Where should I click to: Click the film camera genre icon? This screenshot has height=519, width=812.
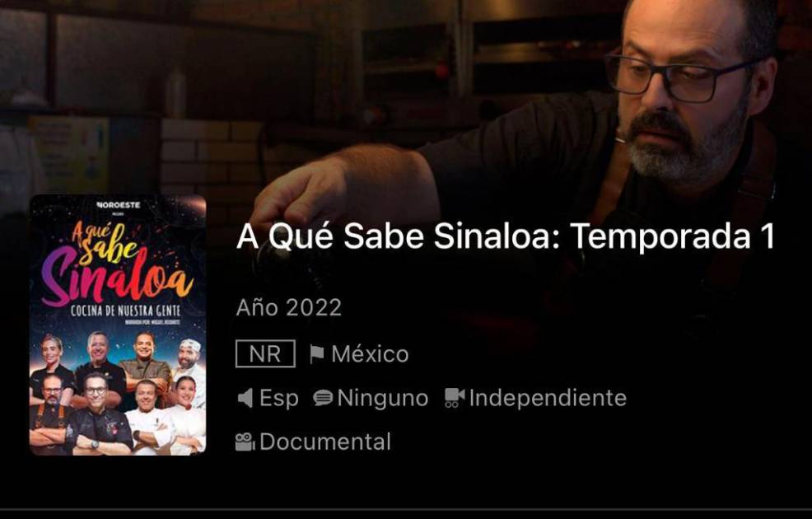(245, 442)
